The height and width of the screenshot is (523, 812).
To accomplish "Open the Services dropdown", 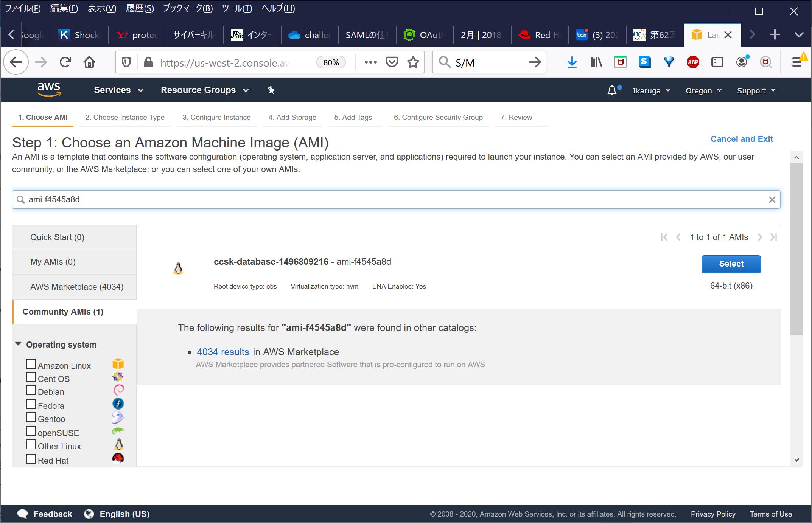I will [118, 90].
